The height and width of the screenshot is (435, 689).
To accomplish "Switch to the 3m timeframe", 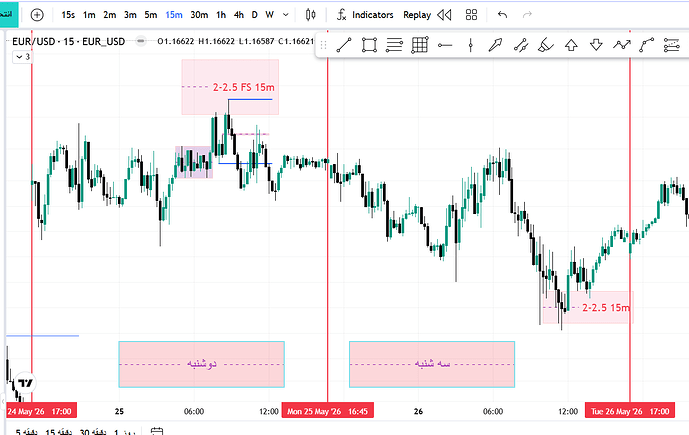I will (130, 15).
